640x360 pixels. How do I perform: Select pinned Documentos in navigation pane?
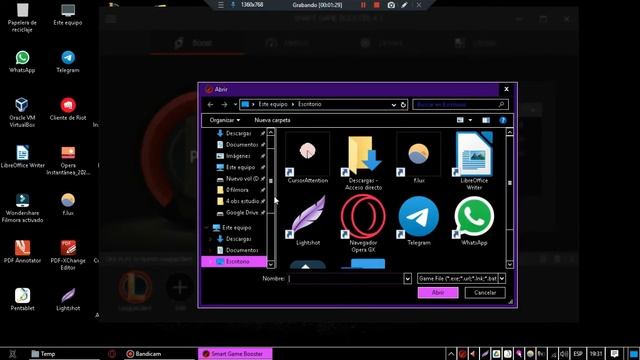[x=242, y=144]
